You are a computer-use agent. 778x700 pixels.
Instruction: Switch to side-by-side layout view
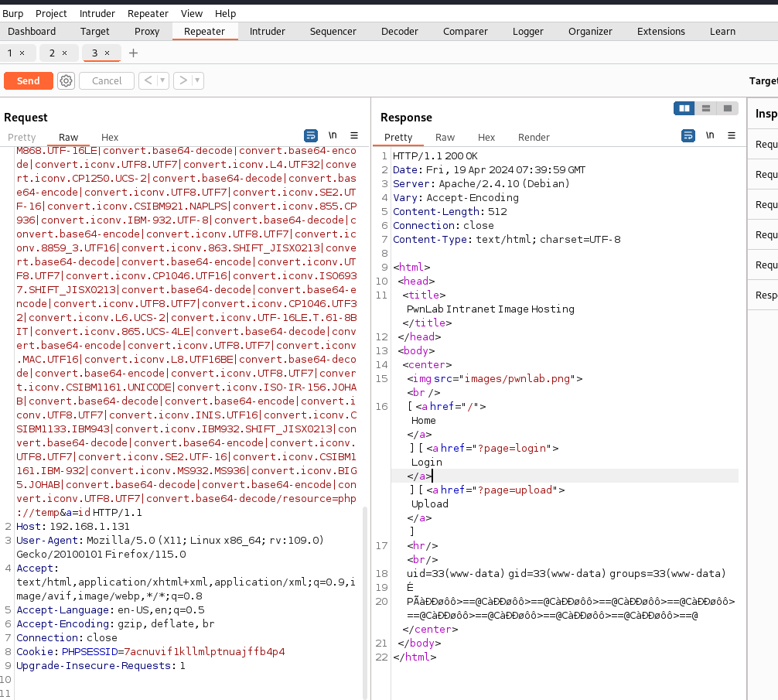(x=684, y=108)
